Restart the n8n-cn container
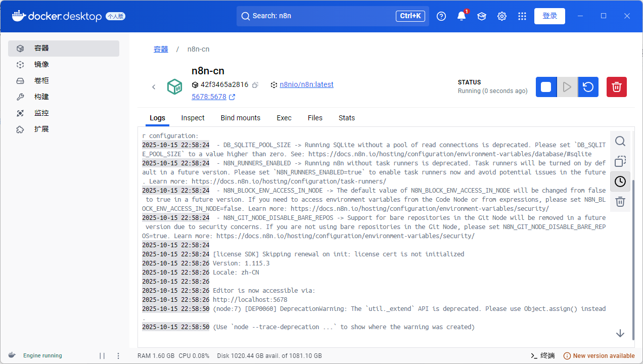This screenshot has width=643, height=364. point(588,87)
